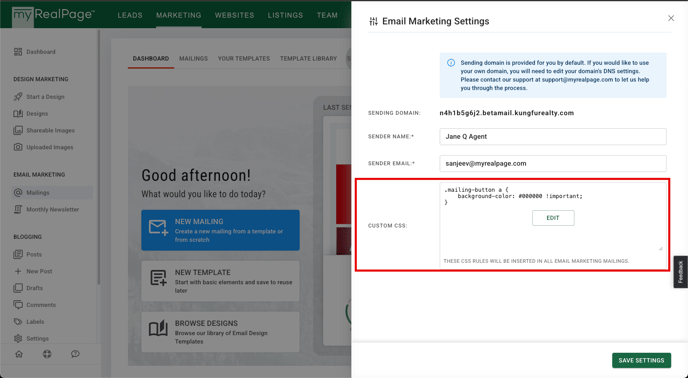The image size is (688, 378).
Task: Open Monthly Newsletter in sidebar
Action: (53, 209)
